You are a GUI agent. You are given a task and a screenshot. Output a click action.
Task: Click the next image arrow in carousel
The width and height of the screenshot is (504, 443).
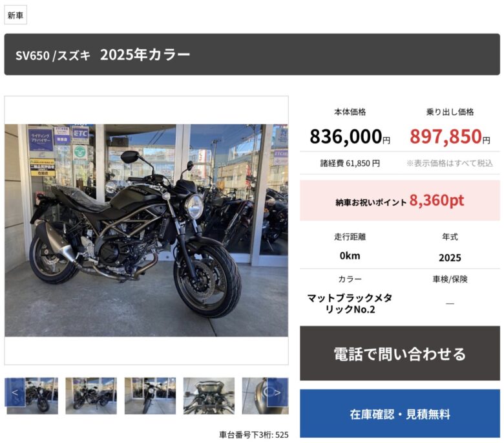tap(278, 392)
